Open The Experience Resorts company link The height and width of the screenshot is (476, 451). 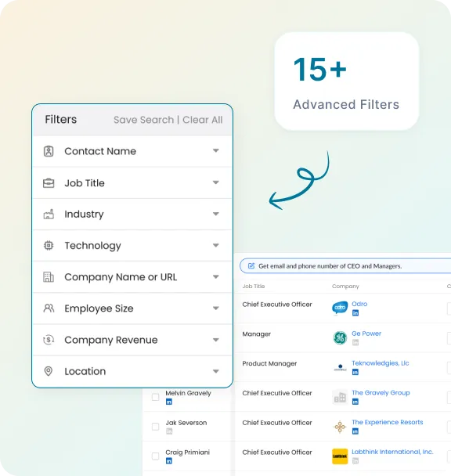pyautogui.click(x=388, y=422)
